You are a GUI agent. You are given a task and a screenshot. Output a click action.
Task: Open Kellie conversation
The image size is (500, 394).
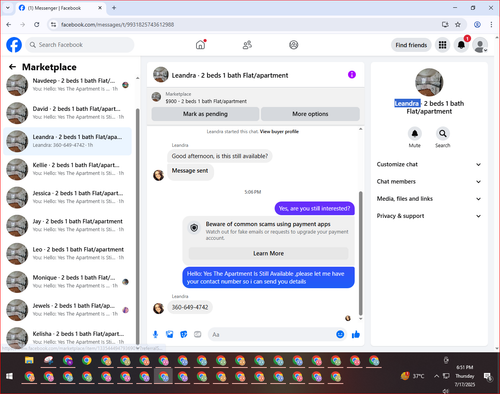(x=68, y=169)
